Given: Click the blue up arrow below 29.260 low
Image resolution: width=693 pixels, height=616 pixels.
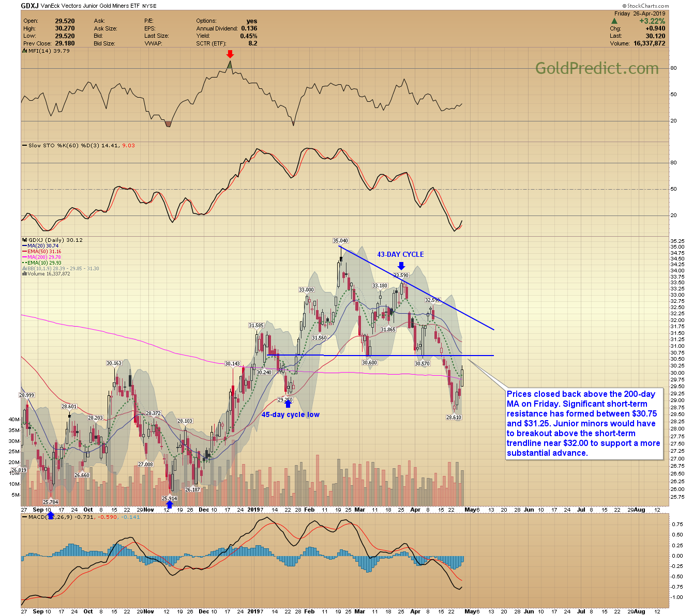Looking at the screenshot, I should coord(288,404).
